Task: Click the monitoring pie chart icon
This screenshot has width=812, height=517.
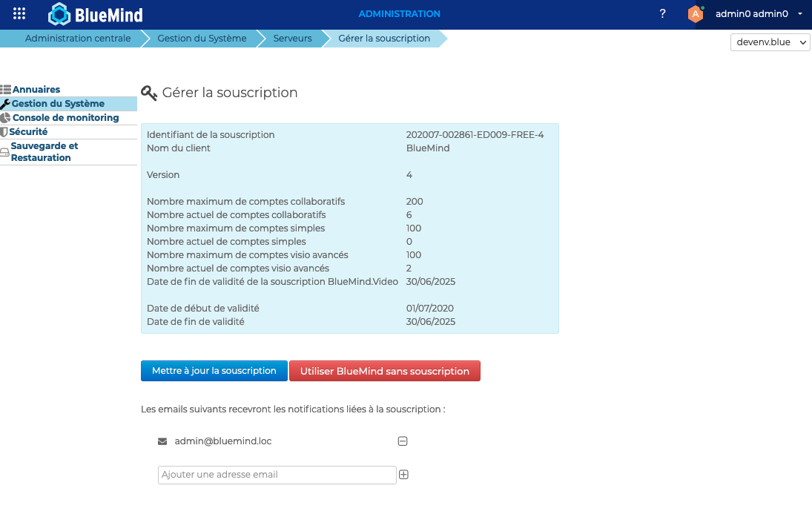Action: click(x=6, y=118)
